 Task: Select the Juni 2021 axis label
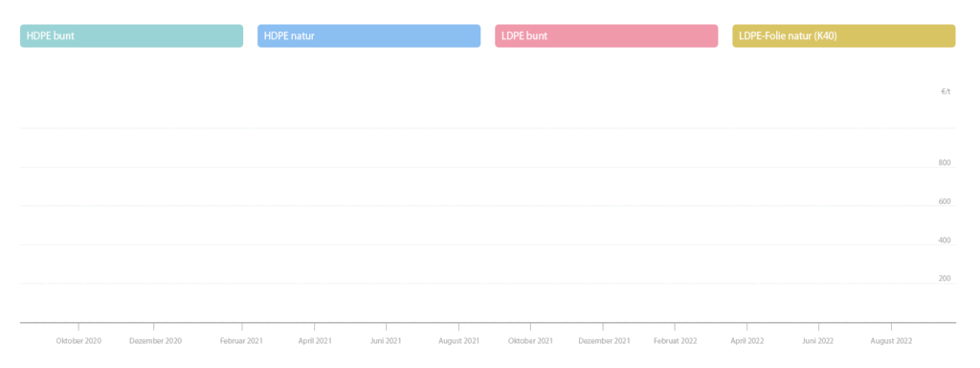(x=386, y=341)
